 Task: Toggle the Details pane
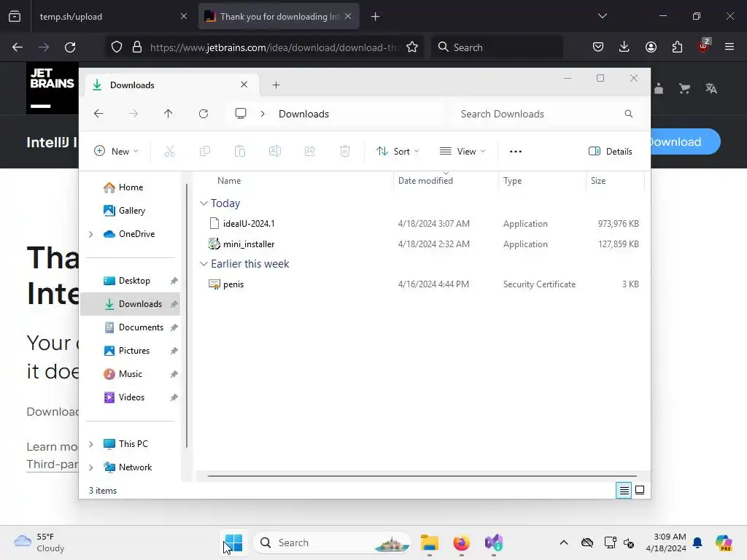pyautogui.click(x=611, y=152)
